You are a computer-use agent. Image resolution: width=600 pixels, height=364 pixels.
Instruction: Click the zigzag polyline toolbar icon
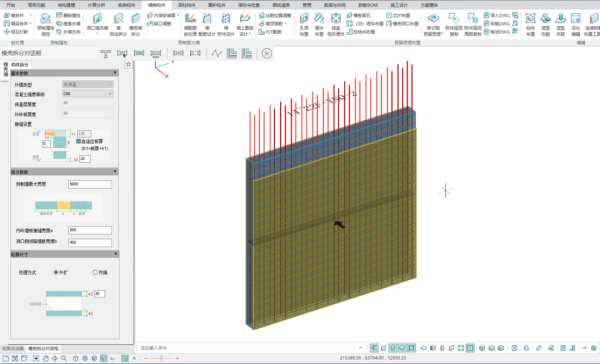coord(217,54)
